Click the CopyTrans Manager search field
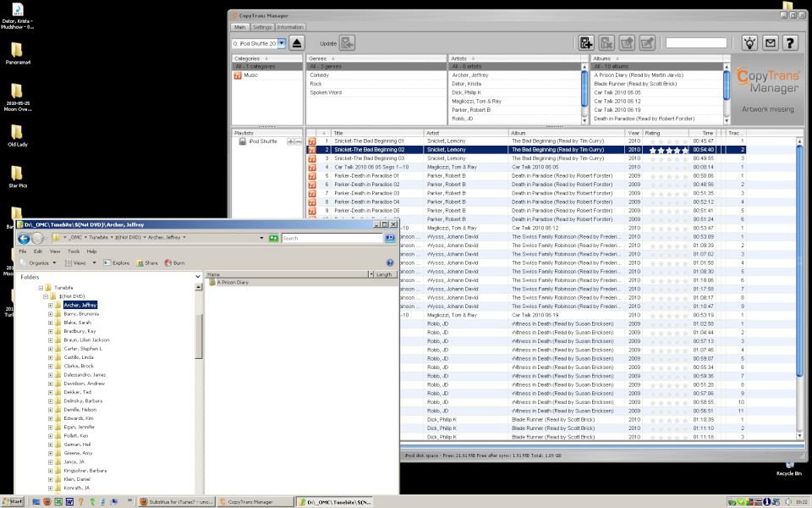Viewport: 812px width, 508px height. [x=696, y=43]
